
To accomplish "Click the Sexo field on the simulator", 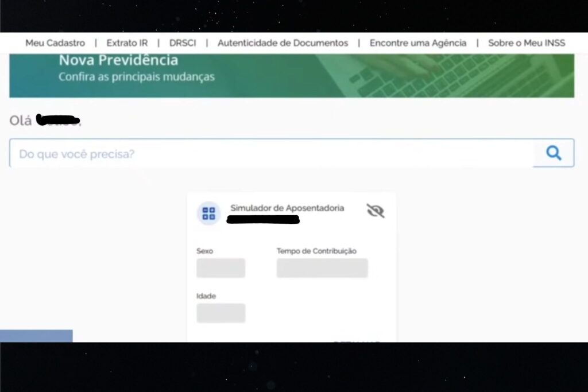I will pos(221,267).
